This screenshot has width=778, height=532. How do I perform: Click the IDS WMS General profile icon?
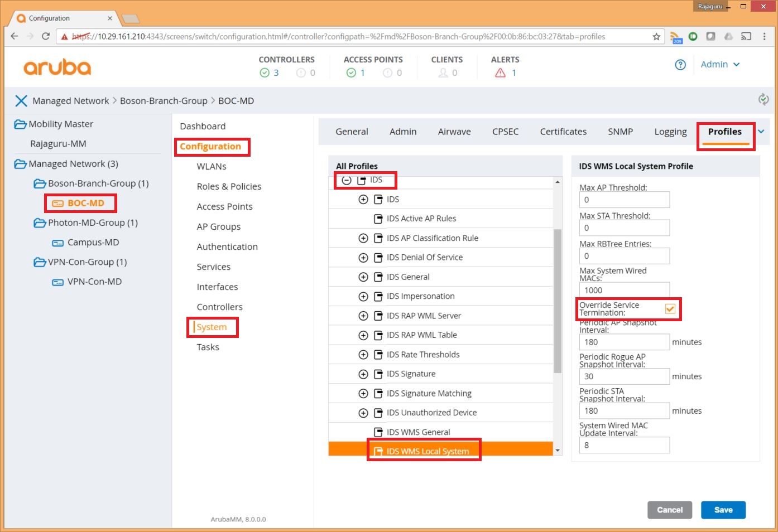click(x=378, y=432)
